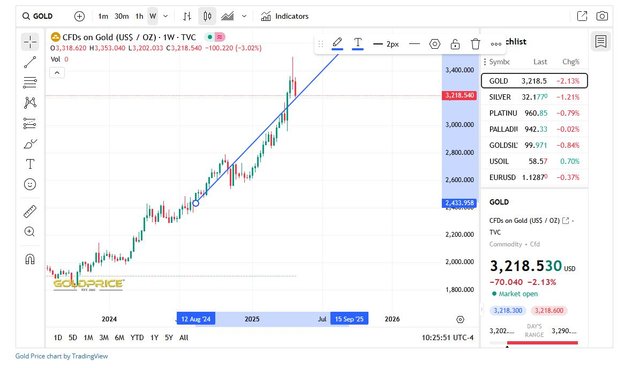The height and width of the screenshot is (368, 640).
Task: Select the zoom in tool
Action: tap(30, 232)
